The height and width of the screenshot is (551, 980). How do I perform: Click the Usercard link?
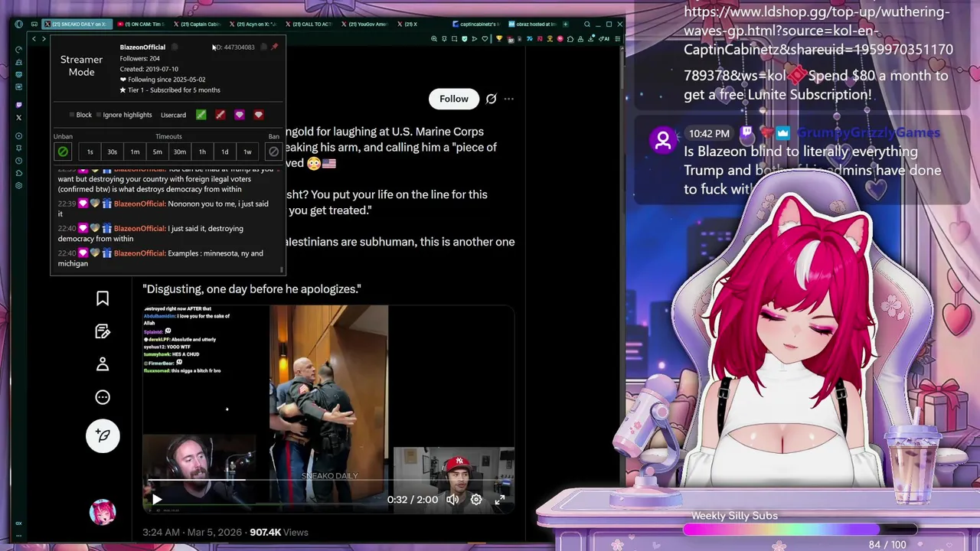[x=173, y=115]
